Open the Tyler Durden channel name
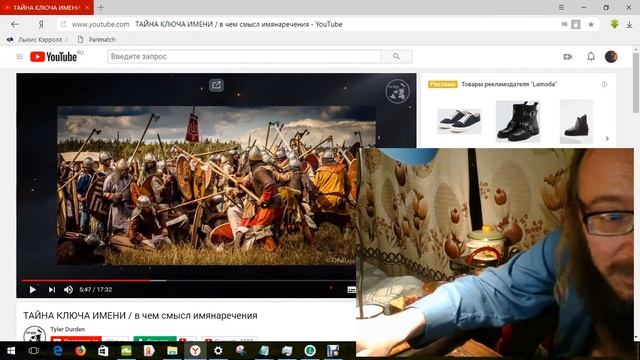 68,329
